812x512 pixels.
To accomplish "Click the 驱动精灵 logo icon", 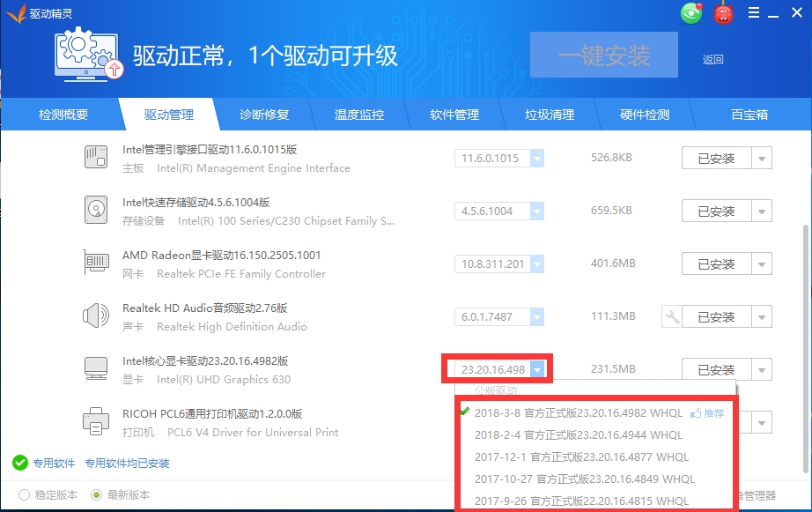I will (x=16, y=13).
